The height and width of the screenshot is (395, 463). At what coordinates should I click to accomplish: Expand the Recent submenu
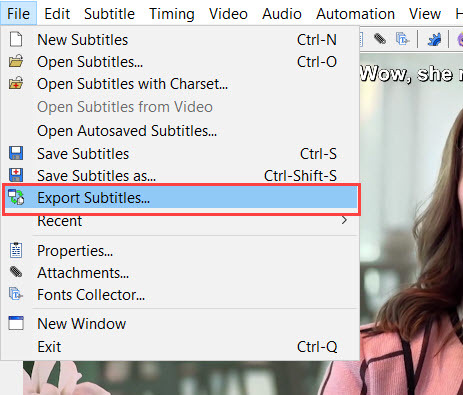180,221
